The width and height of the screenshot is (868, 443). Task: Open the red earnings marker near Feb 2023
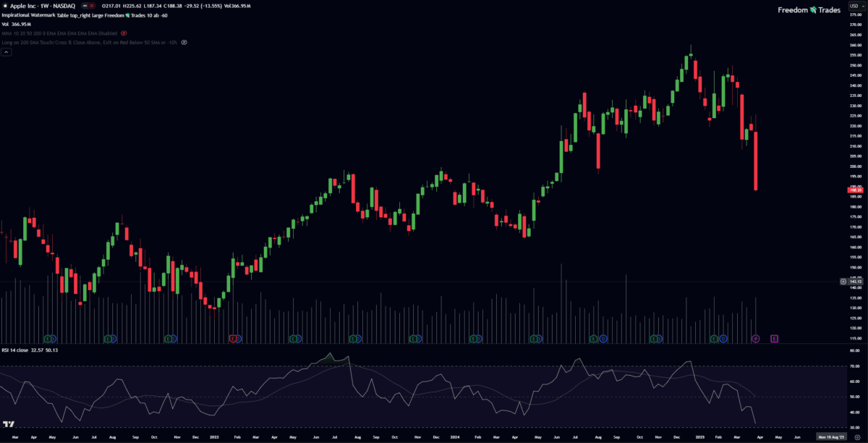tap(232, 338)
